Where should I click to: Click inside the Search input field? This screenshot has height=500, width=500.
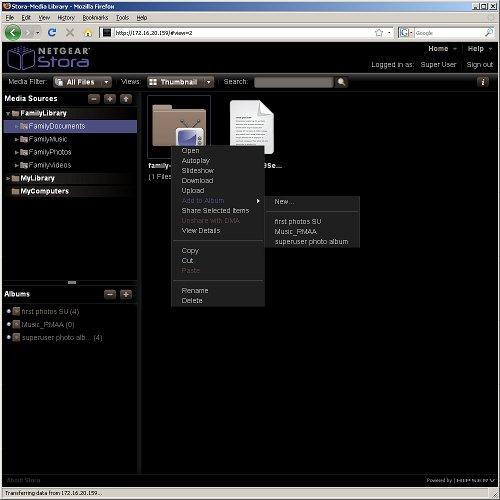[x=293, y=82]
